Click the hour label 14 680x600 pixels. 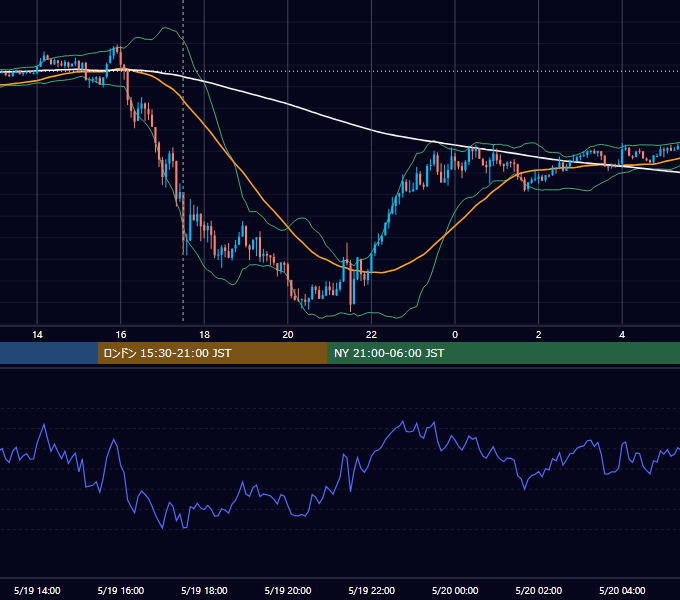(37, 335)
